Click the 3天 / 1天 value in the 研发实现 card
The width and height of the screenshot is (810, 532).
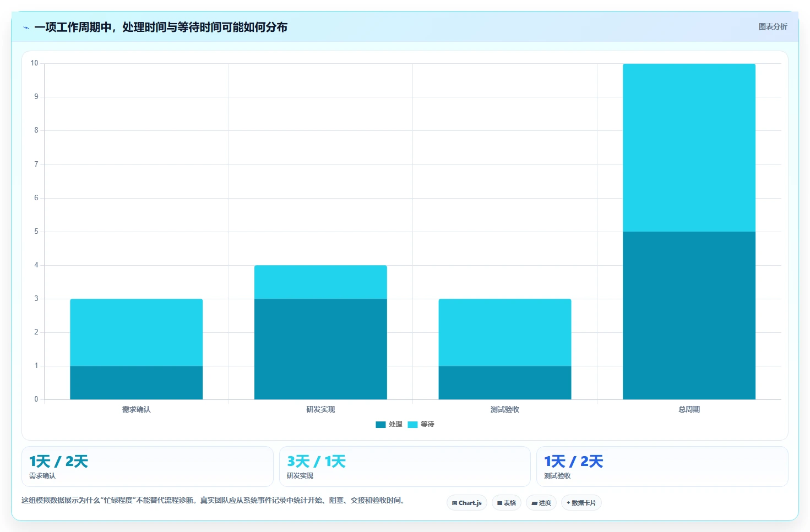(x=316, y=462)
